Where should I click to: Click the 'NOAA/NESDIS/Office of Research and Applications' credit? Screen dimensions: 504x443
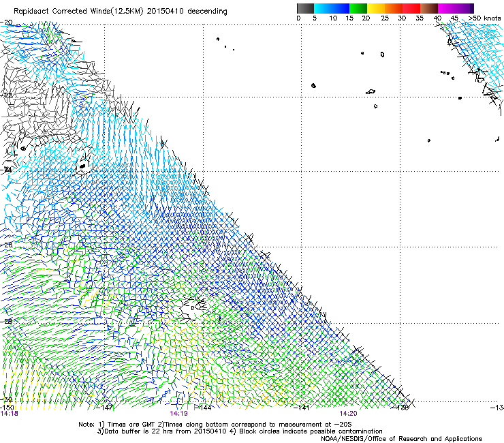401,439
